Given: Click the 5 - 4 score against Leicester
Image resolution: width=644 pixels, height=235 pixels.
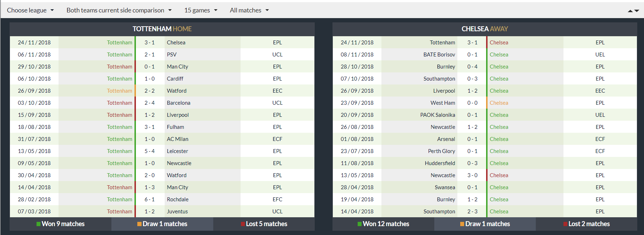Looking at the screenshot, I should pos(149,151).
